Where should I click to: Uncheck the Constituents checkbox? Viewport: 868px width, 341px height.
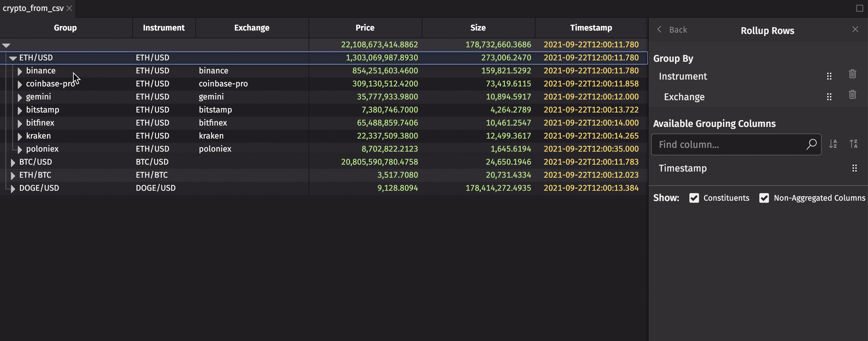coord(695,198)
